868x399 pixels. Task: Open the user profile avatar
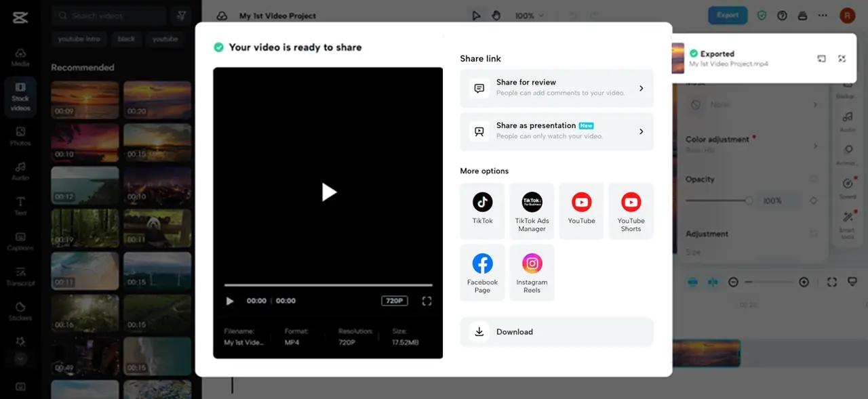click(847, 16)
